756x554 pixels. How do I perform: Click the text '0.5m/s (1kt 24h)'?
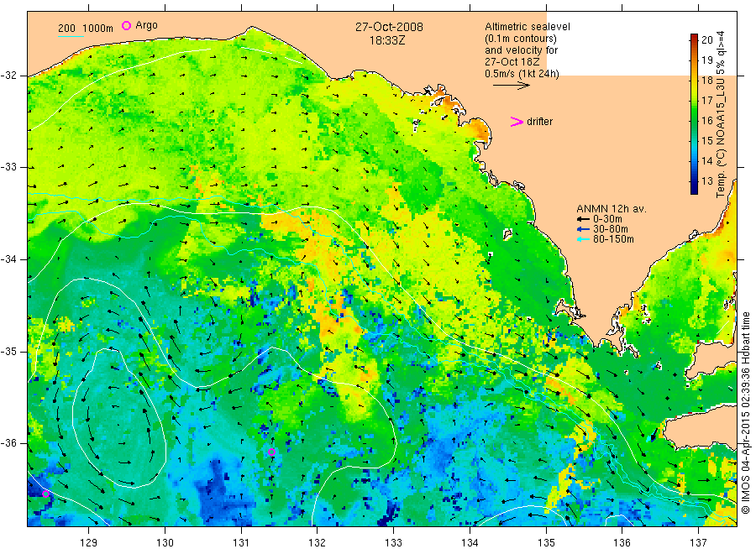click(522, 74)
